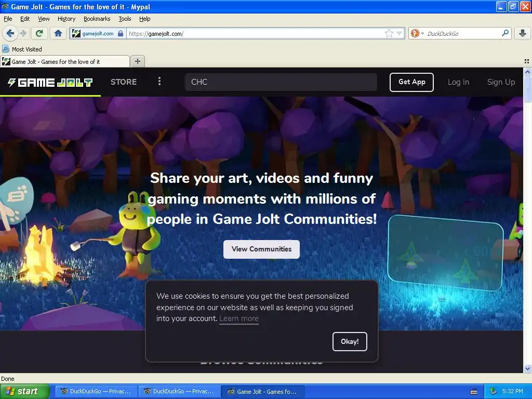Click the tab groups icon at tab bar end

(527, 61)
